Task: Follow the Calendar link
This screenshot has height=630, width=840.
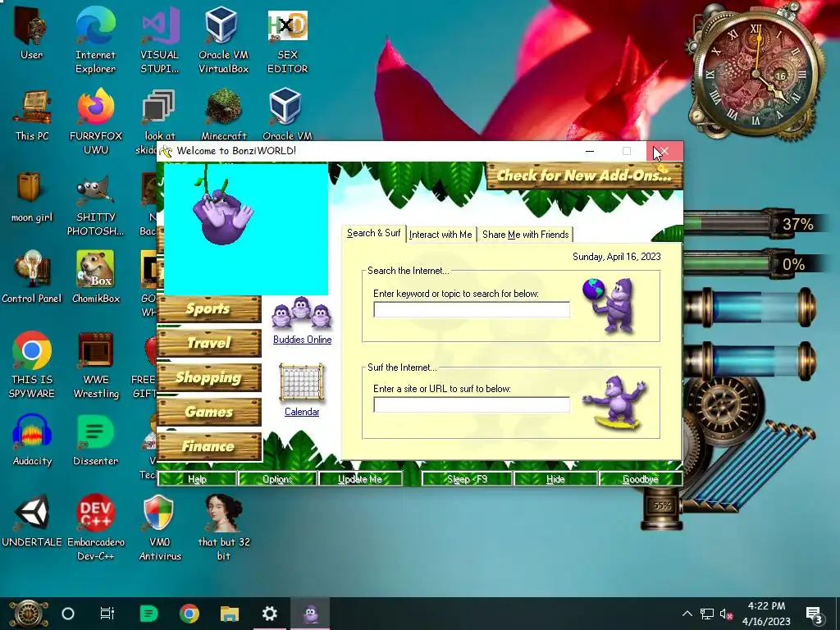Action: (302, 412)
